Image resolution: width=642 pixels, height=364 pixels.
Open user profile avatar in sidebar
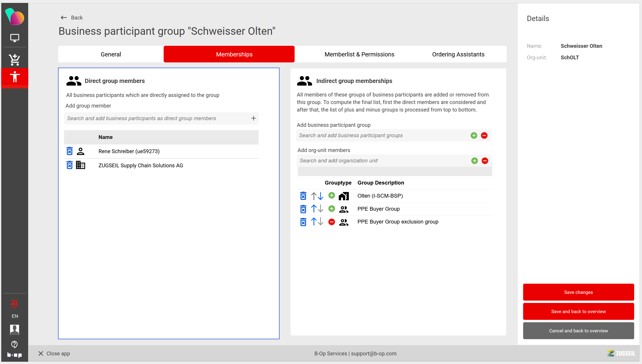15,329
